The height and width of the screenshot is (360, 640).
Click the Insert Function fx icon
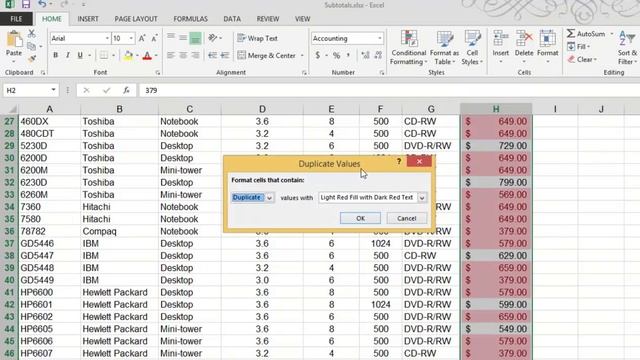coord(126,90)
